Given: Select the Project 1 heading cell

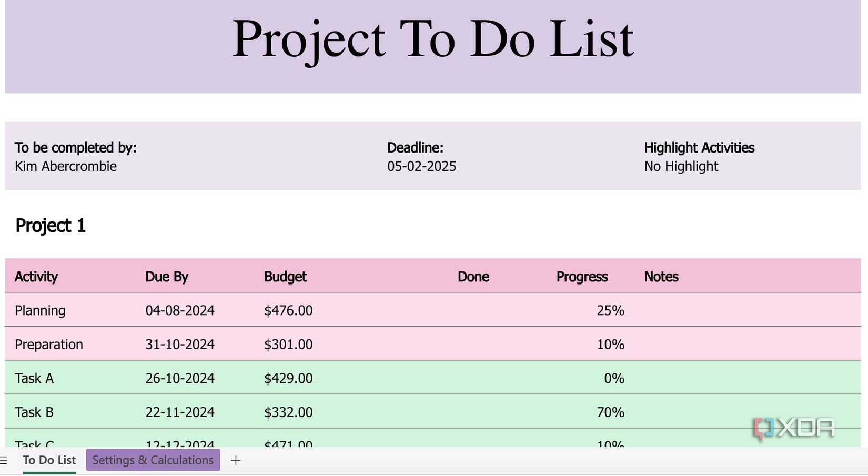Looking at the screenshot, I should pyautogui.click(x=51, y=225).
